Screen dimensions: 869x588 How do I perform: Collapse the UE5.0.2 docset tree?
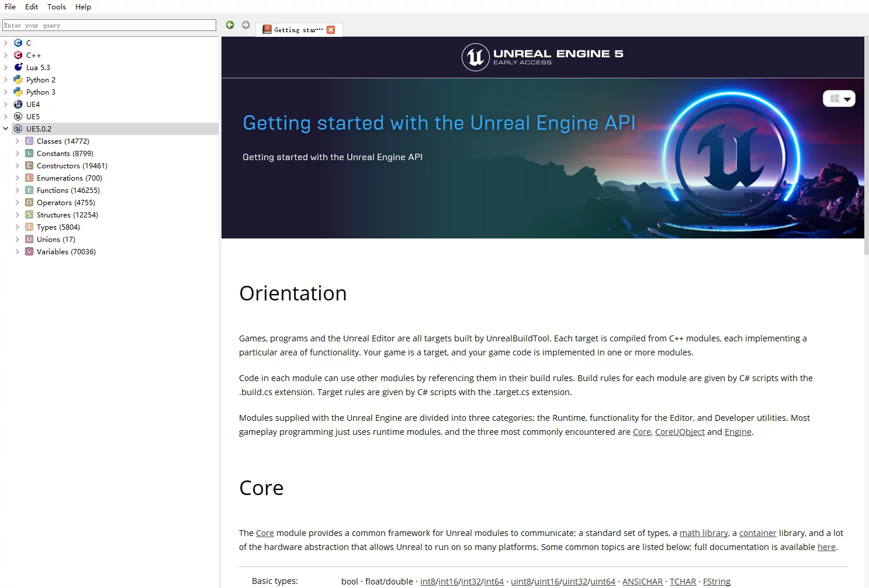tap(6, 129)
